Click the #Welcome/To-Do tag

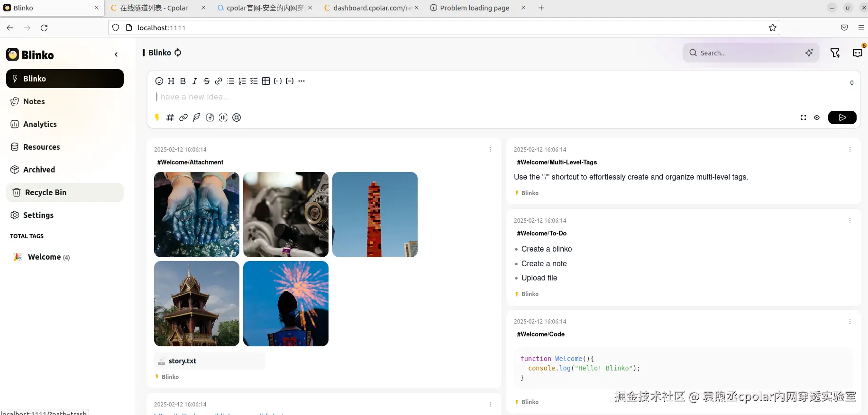(x=542, y=233)
